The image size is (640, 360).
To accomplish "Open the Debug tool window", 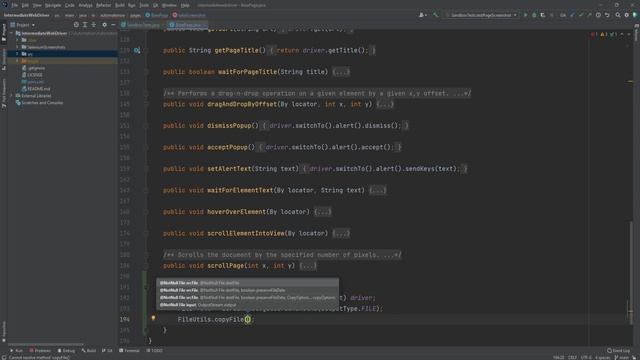I will pos(66,351).
